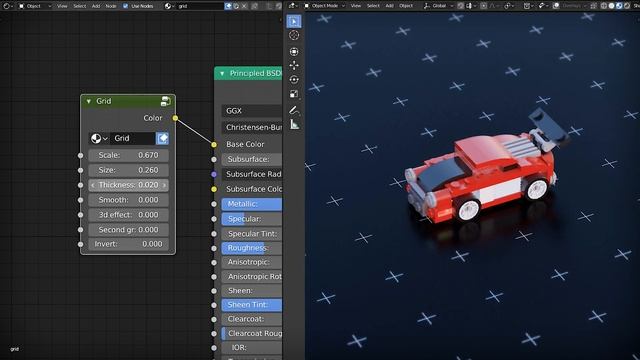This screenshot has height=360, width=640.
Task: Toggle fake user shield inside Grid node
Action: click(x=162, y=138)
